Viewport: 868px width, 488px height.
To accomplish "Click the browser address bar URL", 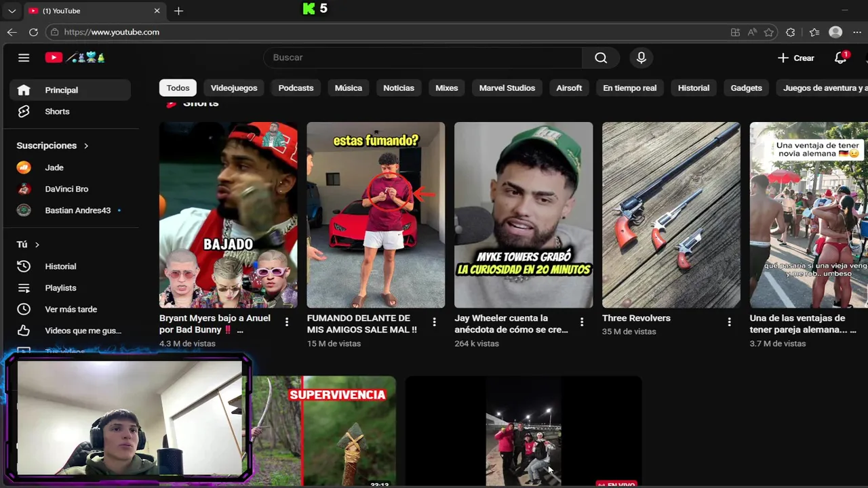I will tap(112, 32).
